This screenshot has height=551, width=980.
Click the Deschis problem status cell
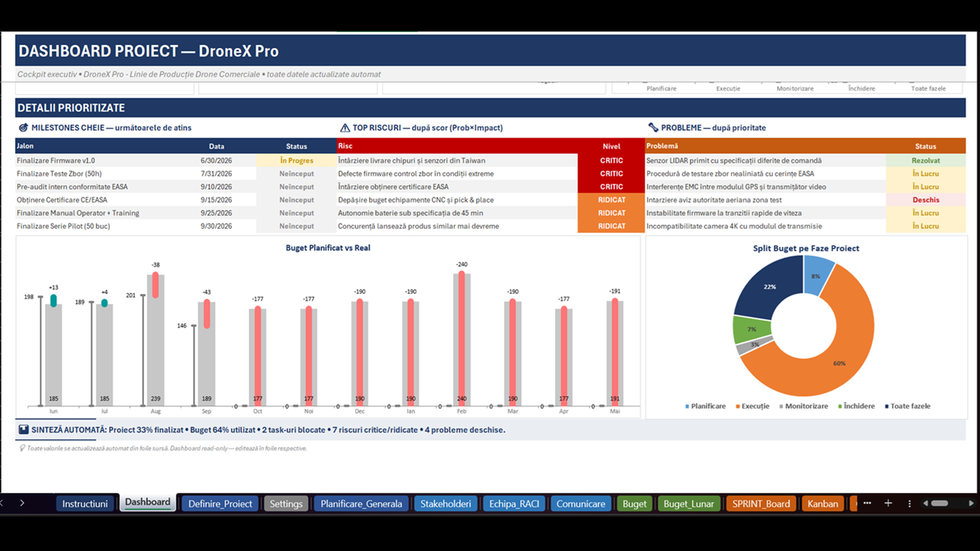coord(926,200)
